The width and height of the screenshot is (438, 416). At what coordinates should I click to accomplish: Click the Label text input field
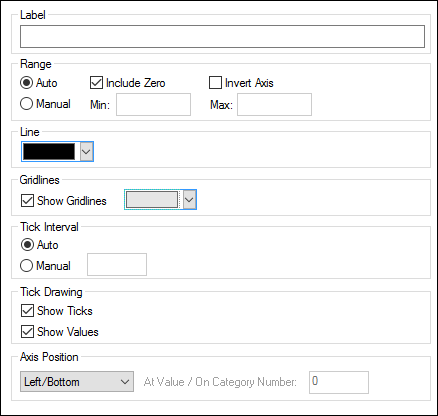[x=222, y=36]
